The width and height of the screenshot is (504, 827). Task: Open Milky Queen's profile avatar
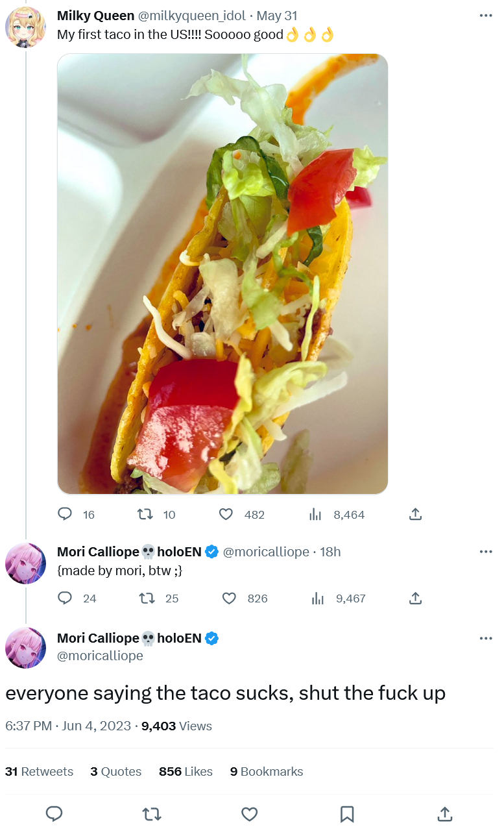tap(25, 27)
